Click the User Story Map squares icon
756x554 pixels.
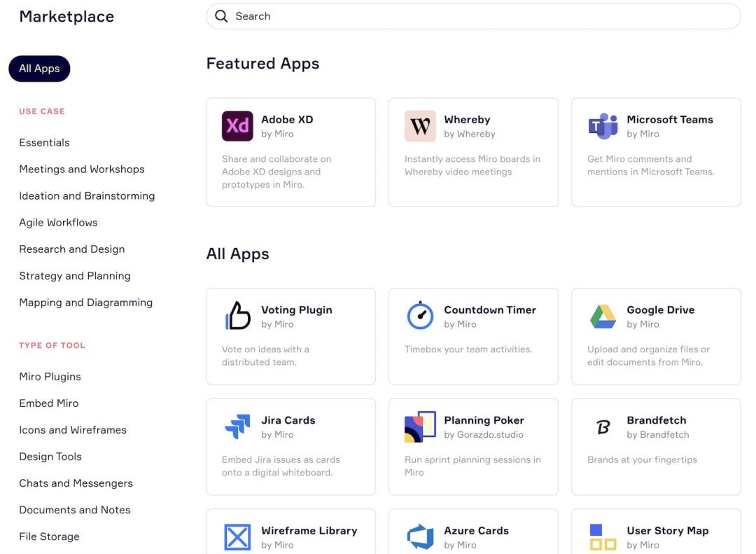[x=603, y=537]
